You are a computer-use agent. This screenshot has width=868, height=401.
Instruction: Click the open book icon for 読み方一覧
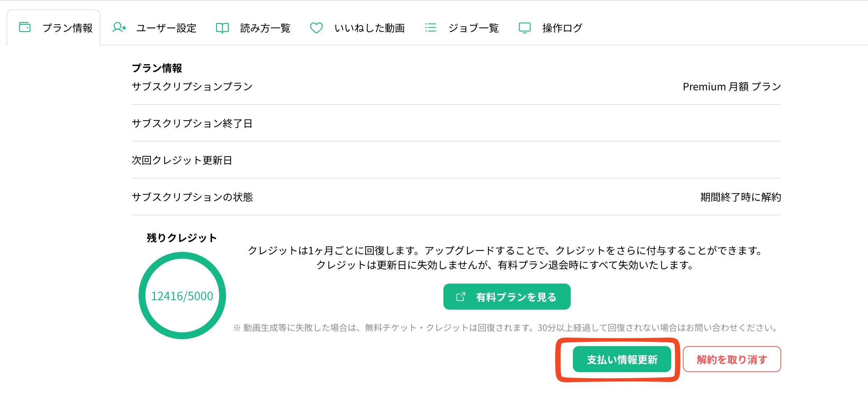click(222, 27)
